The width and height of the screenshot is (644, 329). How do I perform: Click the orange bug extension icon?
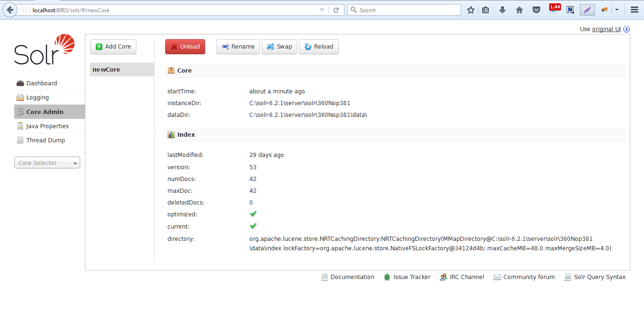coord(604,10)
